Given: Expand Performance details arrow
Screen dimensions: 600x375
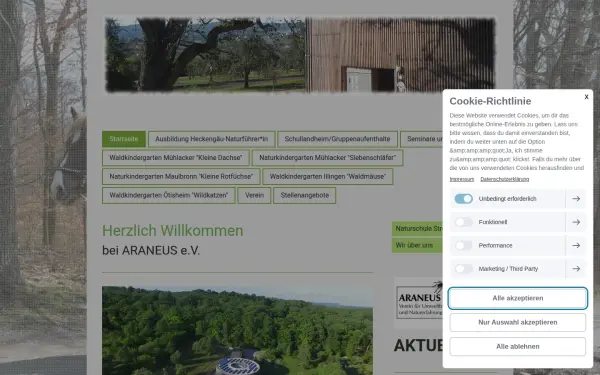Looking at the screenshot, I should click(576, 245).
